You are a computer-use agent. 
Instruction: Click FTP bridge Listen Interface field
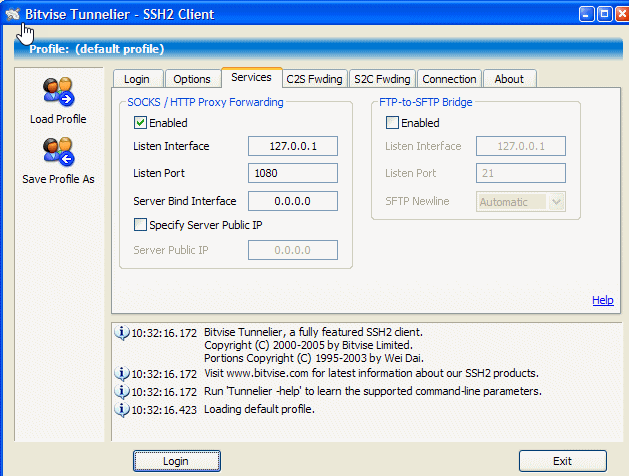point(521,146)
